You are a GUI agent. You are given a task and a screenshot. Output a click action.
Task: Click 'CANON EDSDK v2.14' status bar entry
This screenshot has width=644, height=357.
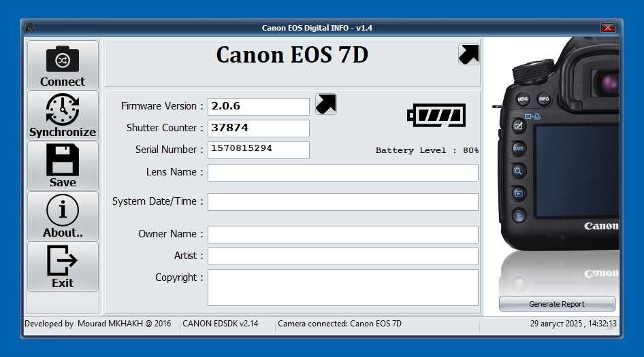220,324
